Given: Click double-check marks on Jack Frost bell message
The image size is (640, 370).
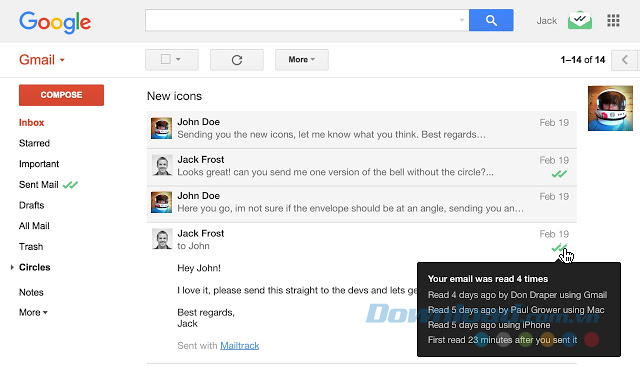Looking at the screenshot, I should click(x=559, y=174).
